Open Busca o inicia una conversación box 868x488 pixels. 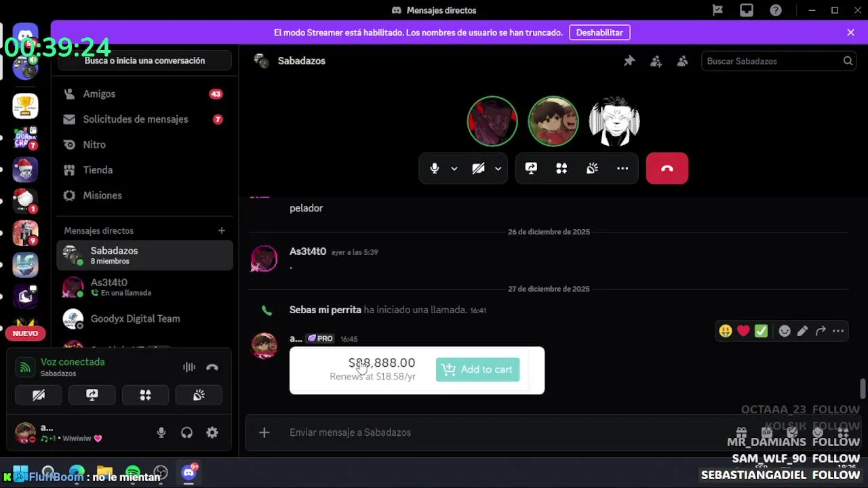pos(144,61)
